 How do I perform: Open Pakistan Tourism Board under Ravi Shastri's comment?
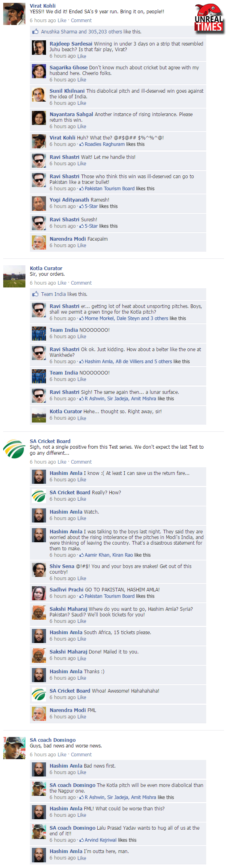pos(110,188)
